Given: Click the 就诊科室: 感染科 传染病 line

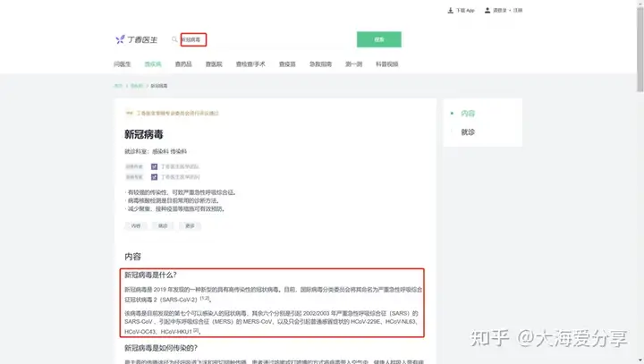Looking at the screenshot, I should 156,152.
